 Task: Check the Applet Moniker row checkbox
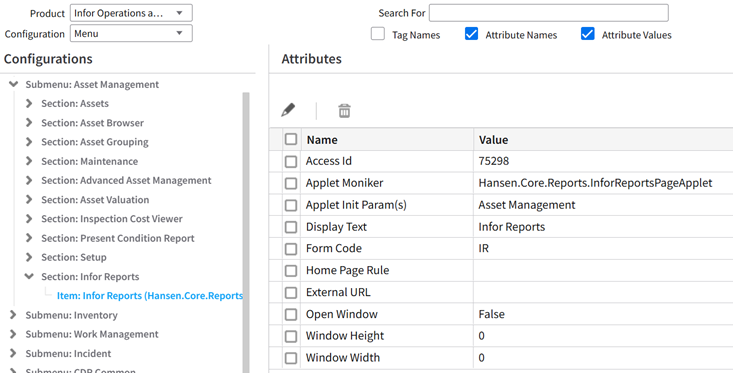pyautogui.click(x=291, y=183)
